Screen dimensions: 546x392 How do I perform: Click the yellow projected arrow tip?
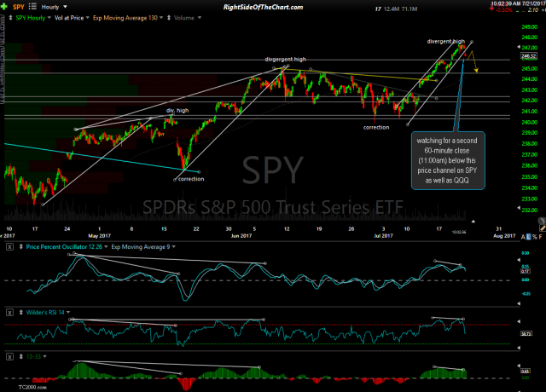pos(476,71)
